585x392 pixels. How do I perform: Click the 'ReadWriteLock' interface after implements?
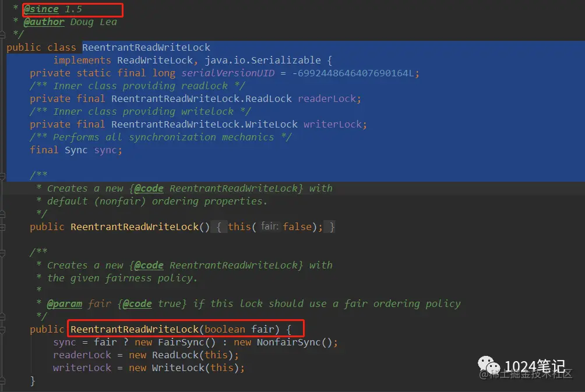pyautogui.click(x=155, y=60)
